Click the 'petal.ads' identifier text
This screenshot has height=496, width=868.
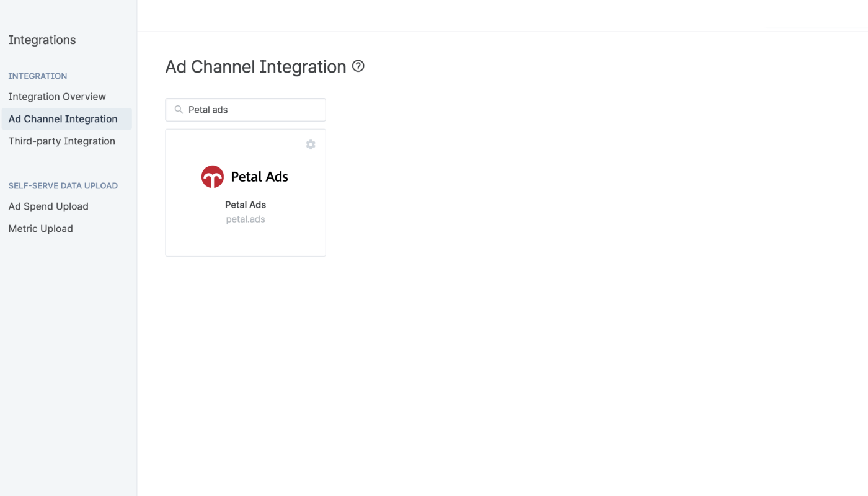tap(246, 219)
